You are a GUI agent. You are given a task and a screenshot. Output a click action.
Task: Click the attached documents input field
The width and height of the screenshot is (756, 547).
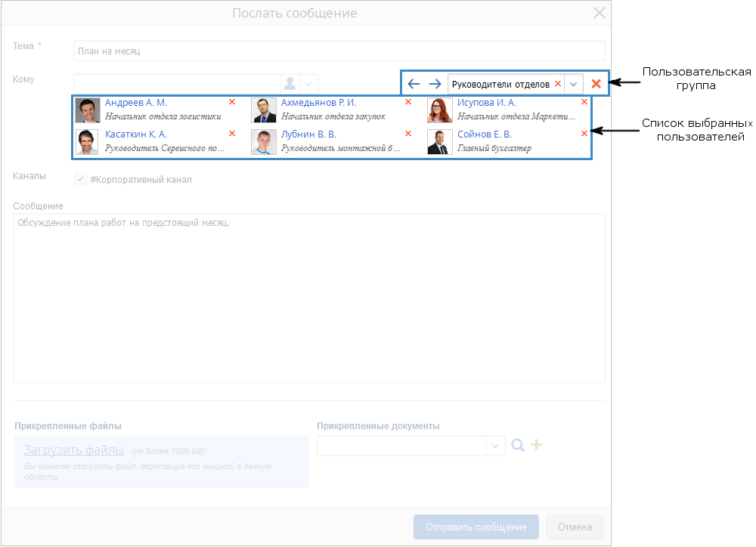click(x=401, y=446)
